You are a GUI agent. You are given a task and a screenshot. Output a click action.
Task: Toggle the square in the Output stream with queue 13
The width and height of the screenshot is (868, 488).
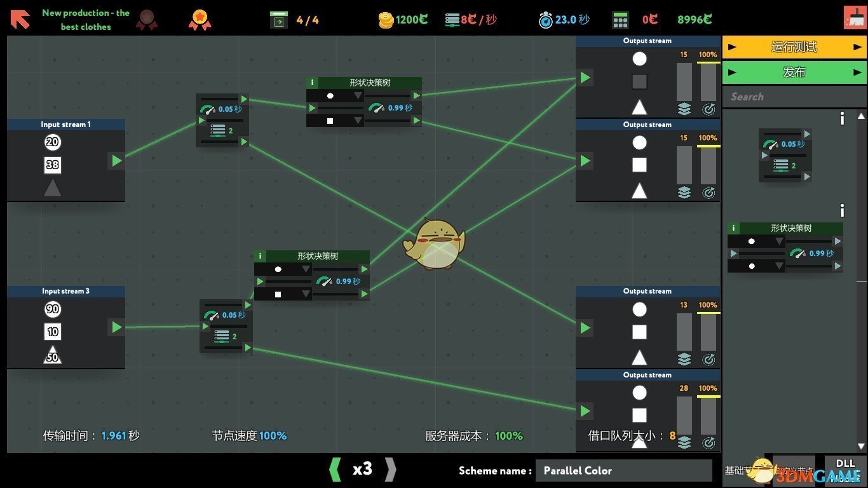(640, 332)
